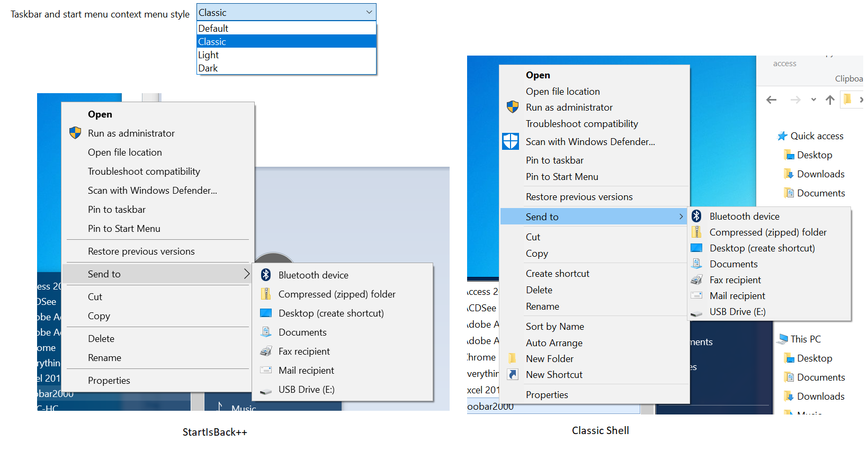Select This PC in the navigation pane
The width and height of the screenshot is (868, 451).
(805, 339)
